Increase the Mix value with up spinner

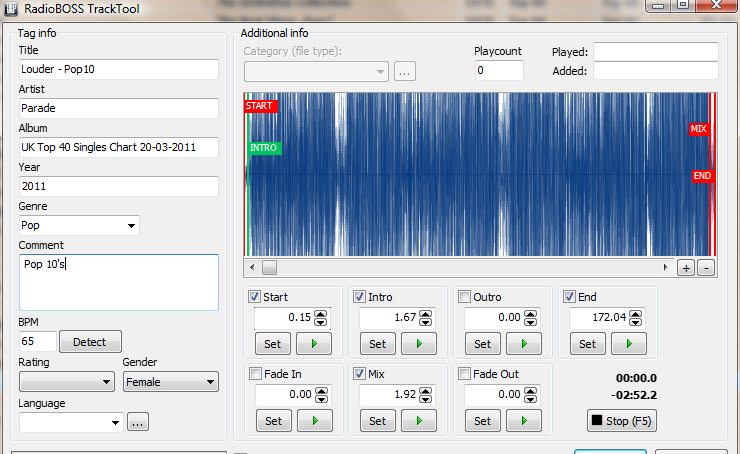(x=426, y=391)
